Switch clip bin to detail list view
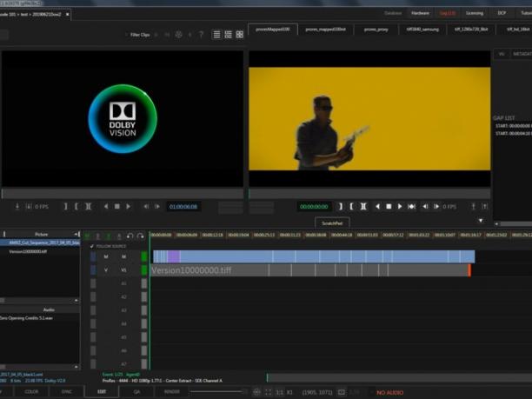The height and width of the screenshot is (399, 532). pyautogui.click(x=229, y=35)
